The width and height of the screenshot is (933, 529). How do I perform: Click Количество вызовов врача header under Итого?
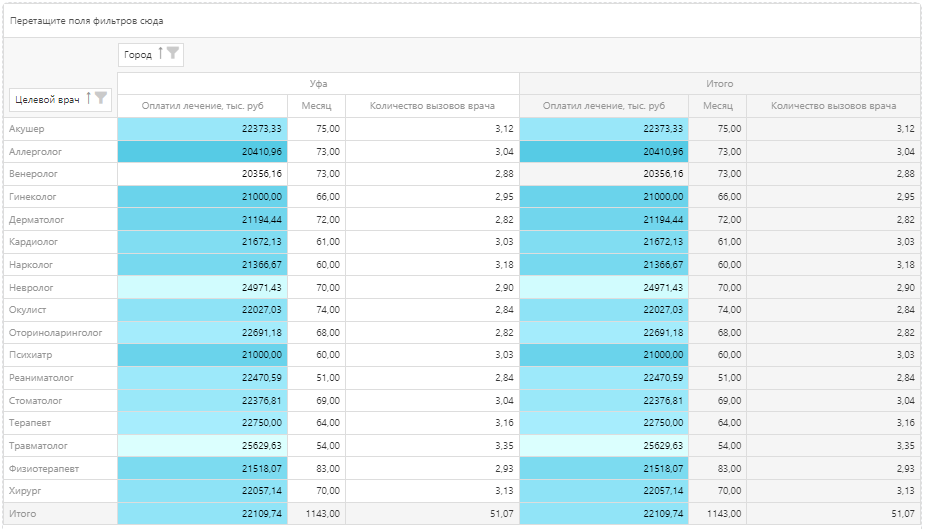click(833, 106)
